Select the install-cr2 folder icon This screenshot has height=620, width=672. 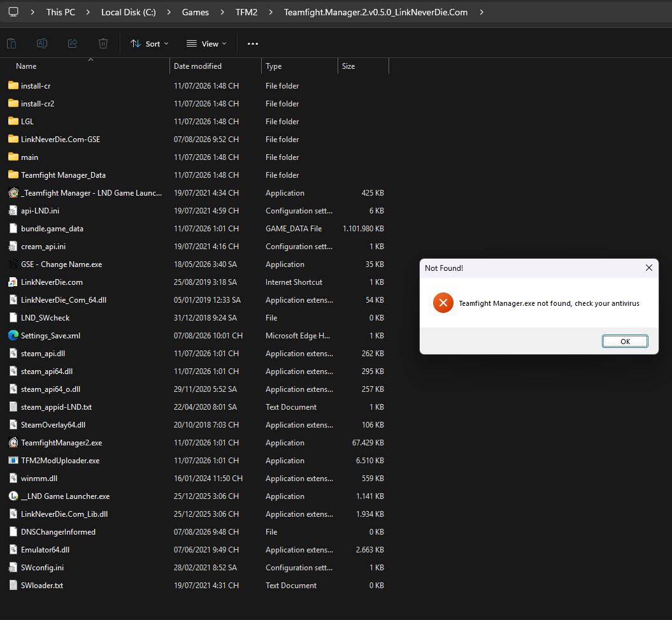tap(13, 103)
